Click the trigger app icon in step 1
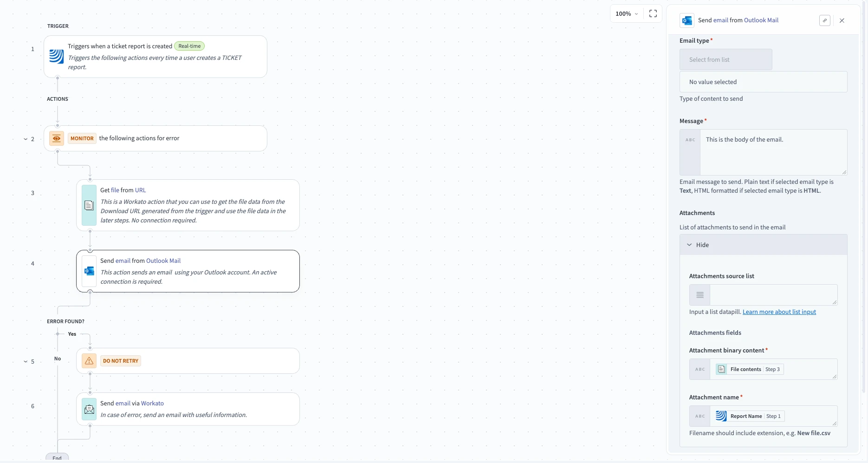This screenshot has height=463, width=868. point(57,57)
